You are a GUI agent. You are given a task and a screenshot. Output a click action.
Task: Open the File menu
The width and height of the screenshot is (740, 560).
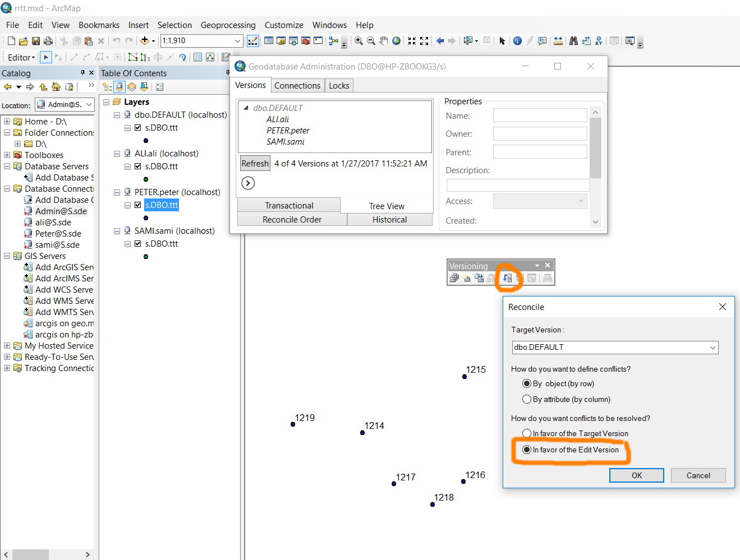coord(12,25)
